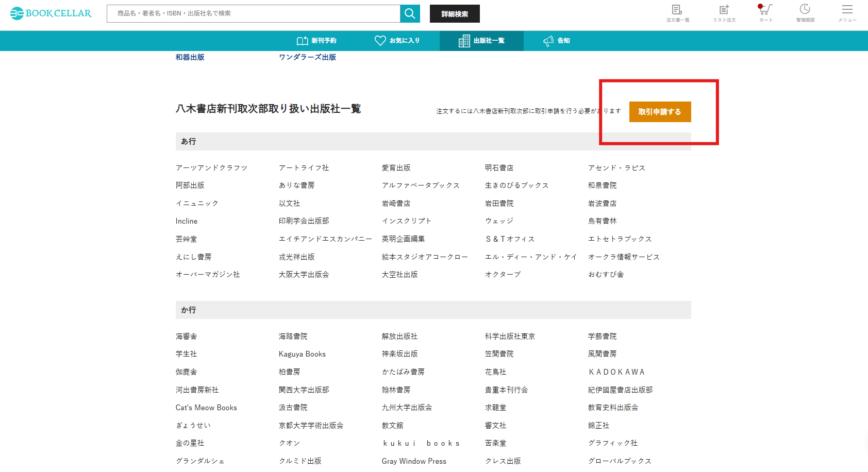Open the KADOKAWA publisher link
868x472 pixels.
616,372
